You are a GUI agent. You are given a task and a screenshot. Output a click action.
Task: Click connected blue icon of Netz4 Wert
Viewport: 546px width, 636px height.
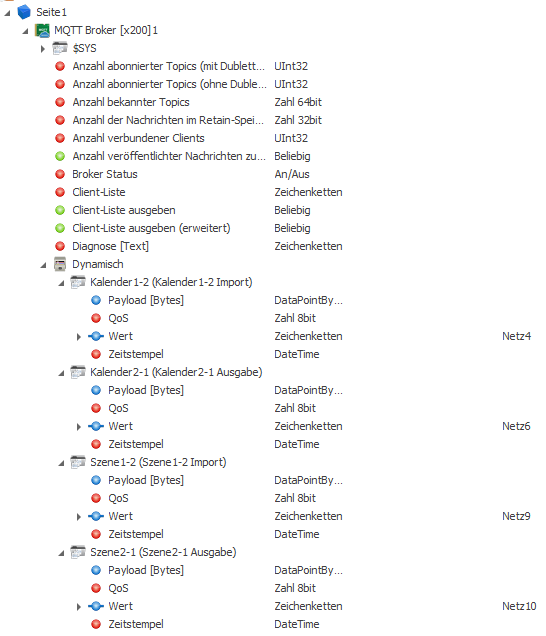[96, 336]
